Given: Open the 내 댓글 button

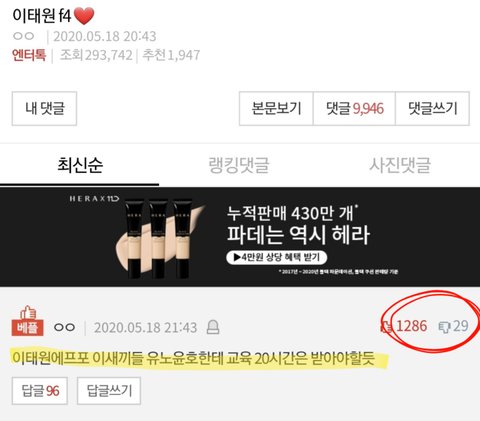Looking at the screenshot, I should (44, 109).
